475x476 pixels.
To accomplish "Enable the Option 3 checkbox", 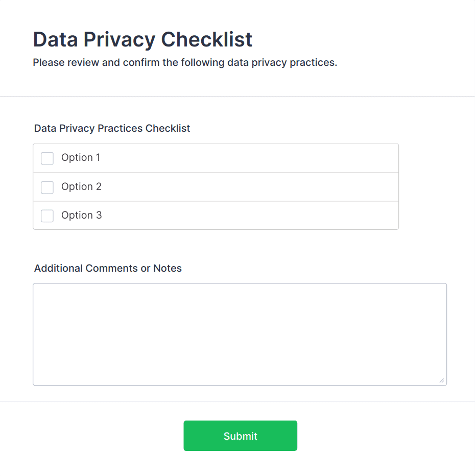I will point(47,216).
